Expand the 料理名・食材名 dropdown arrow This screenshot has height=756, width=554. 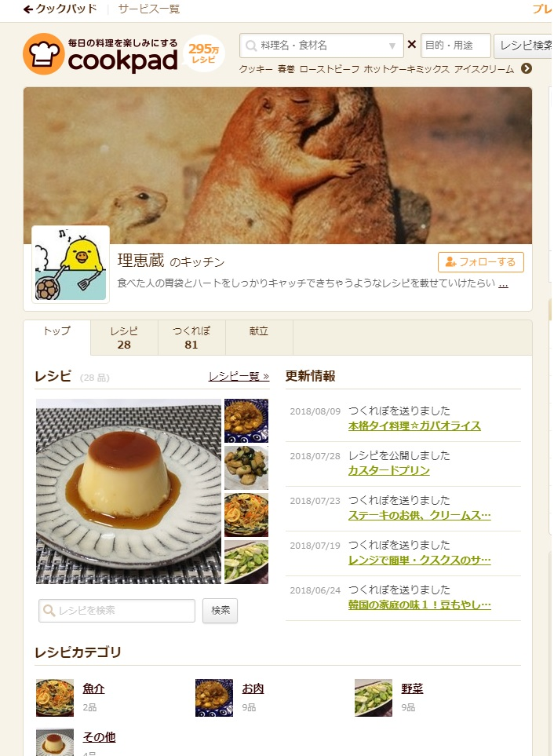coord(392,46)
